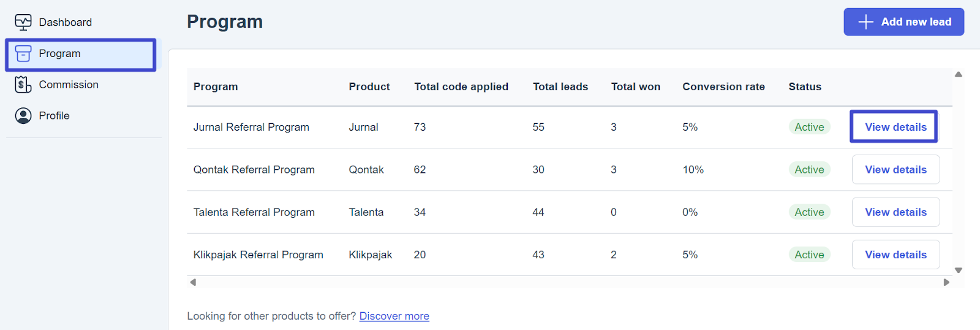
Task: View details for Jurnal Referral Program
Action: 895,127
